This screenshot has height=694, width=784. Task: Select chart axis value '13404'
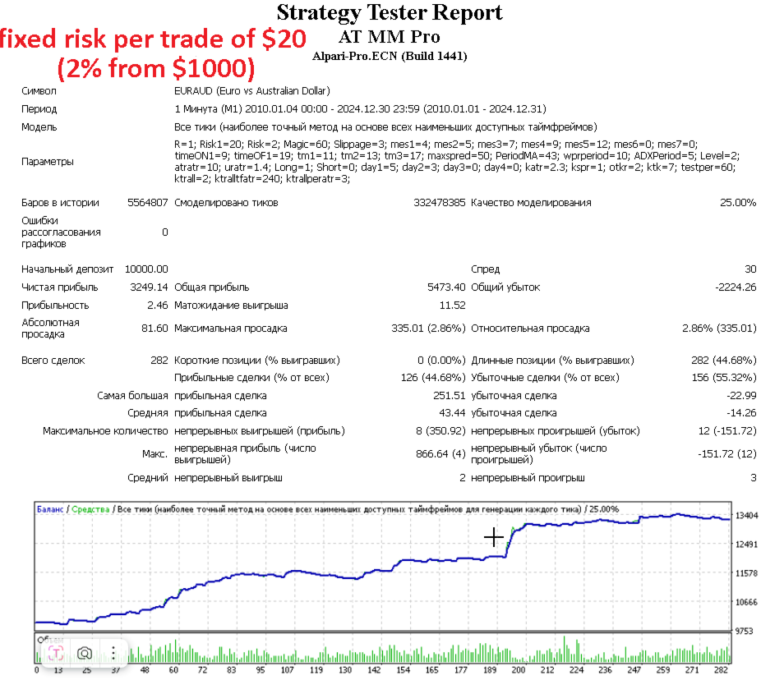(x=746, y=516)
